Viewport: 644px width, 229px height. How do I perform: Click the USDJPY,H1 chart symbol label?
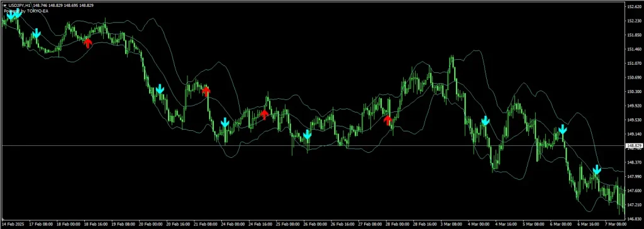(x=19, y=5)
